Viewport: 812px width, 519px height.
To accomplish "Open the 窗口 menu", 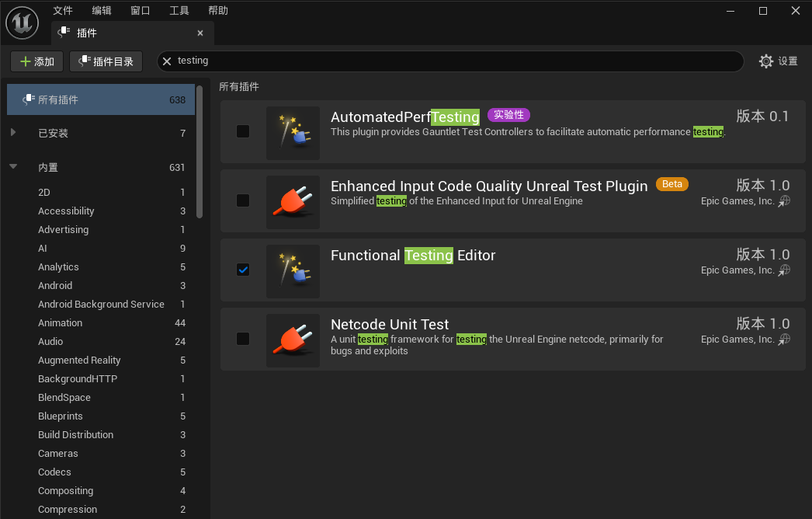I will click(x=141, y=10).
